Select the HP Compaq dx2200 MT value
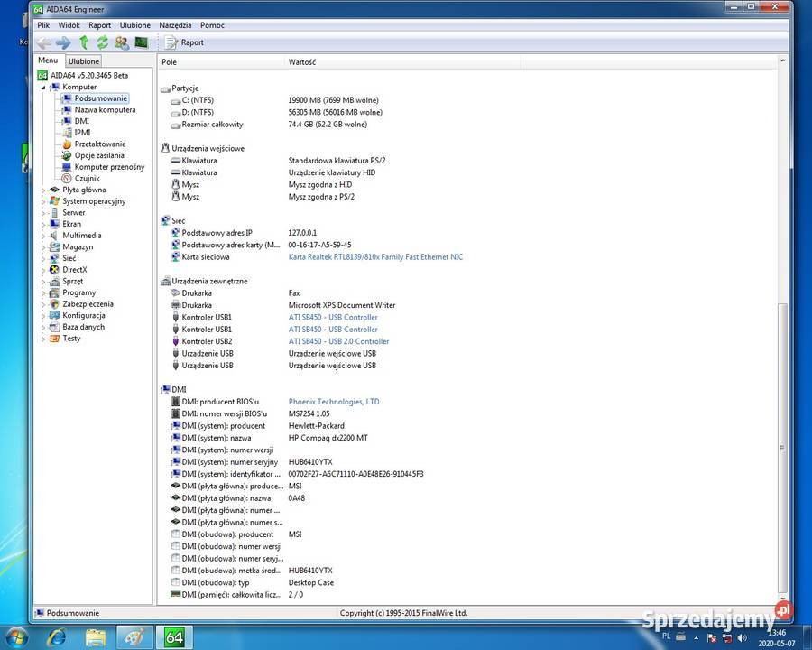This screenshot has height=650, width=812. tap(328, 438)
